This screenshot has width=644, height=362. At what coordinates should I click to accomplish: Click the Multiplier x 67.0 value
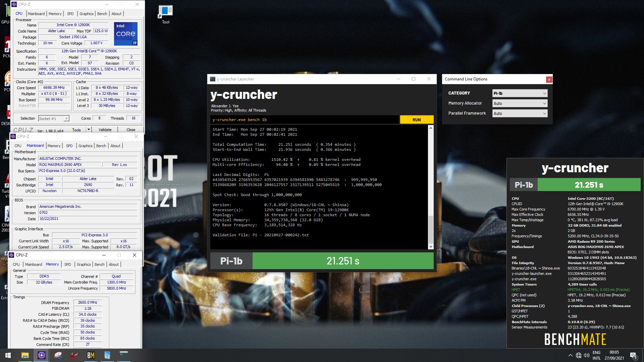(54, 94)
